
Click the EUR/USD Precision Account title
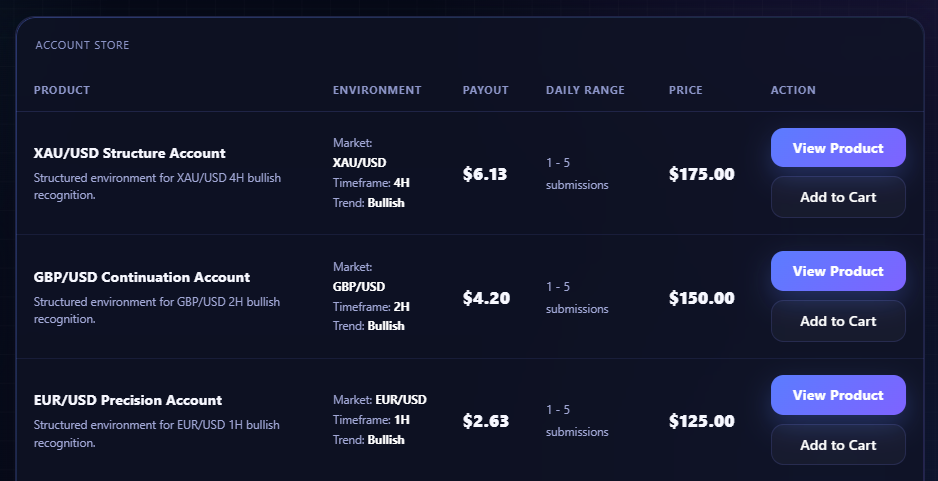(x=127, y=400)
